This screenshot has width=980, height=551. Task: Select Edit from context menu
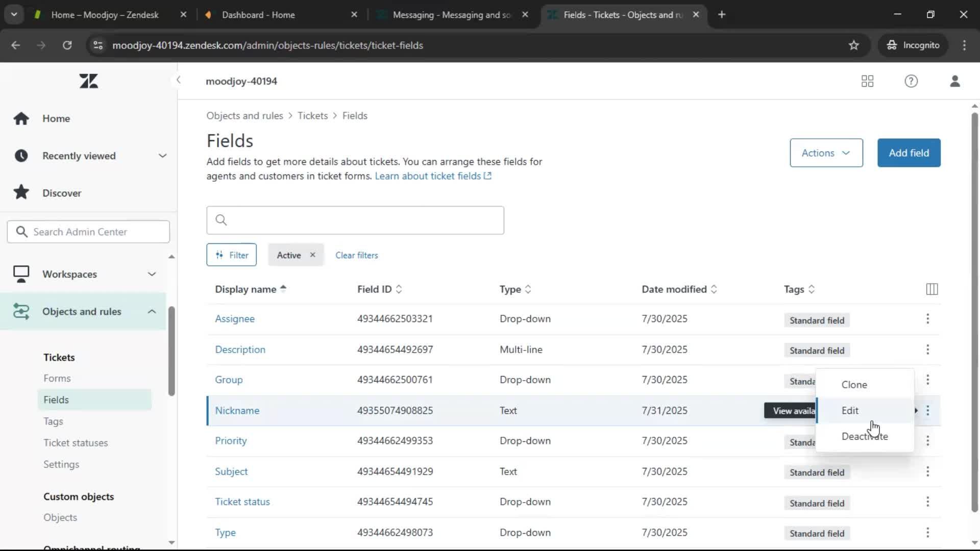point(865,411)
